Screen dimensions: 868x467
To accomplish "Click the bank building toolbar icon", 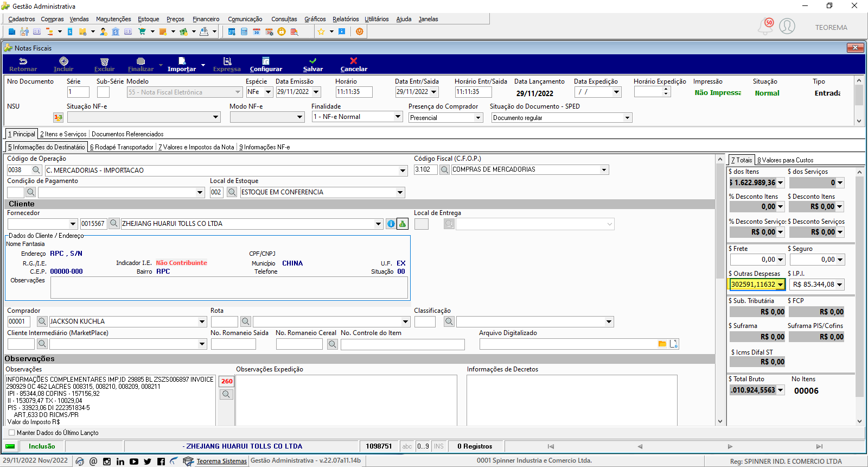I will point(116,31).
